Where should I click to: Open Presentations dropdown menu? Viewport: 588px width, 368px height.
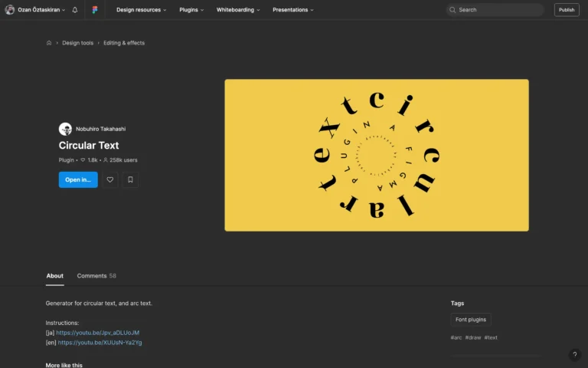coord(293,10)
